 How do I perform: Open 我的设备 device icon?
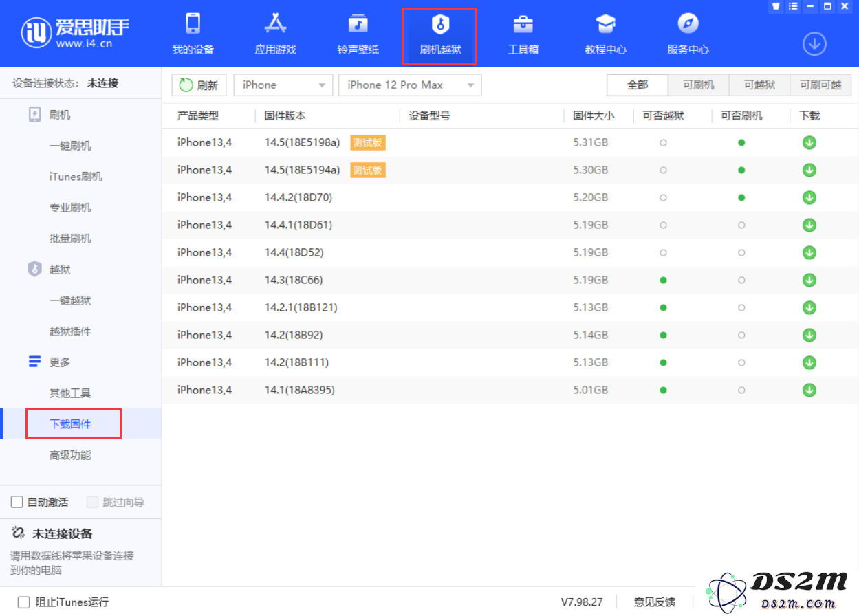pyautogui.click(x=193, y=24)
